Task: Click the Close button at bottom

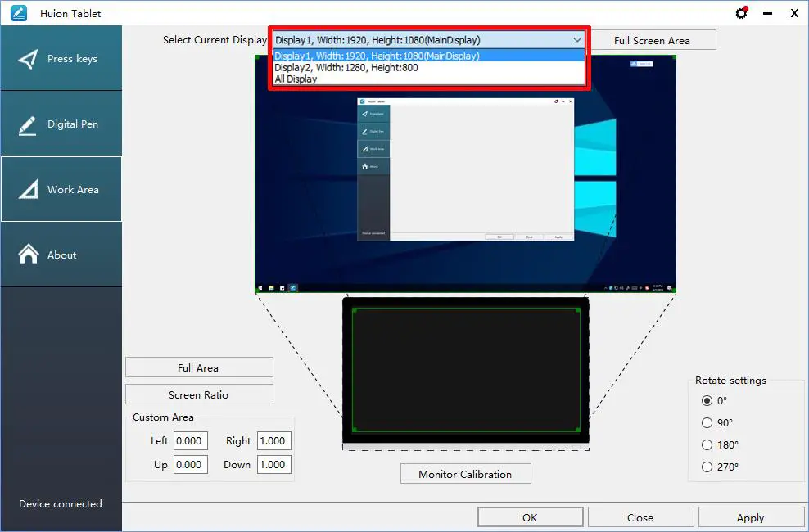Action: (640, 517)
